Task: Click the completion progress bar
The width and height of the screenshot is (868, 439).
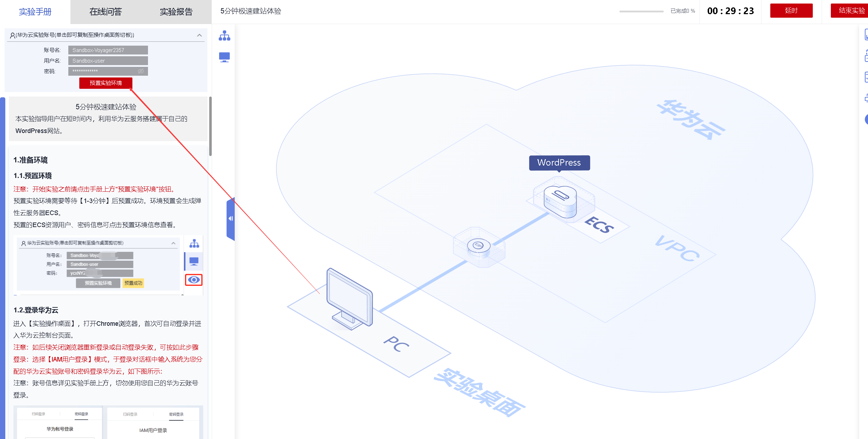Action: [641, 11]
